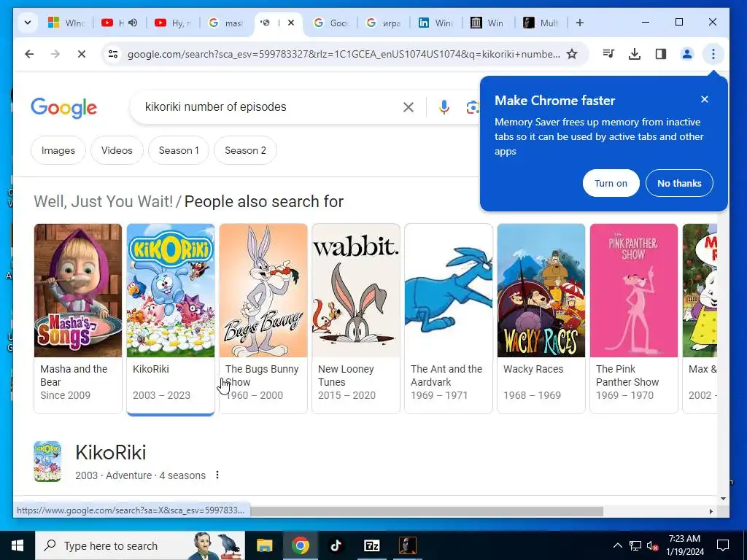Go forward with the forward arrow
This screenshot has height=560, width=747.
tap(55, 54)
